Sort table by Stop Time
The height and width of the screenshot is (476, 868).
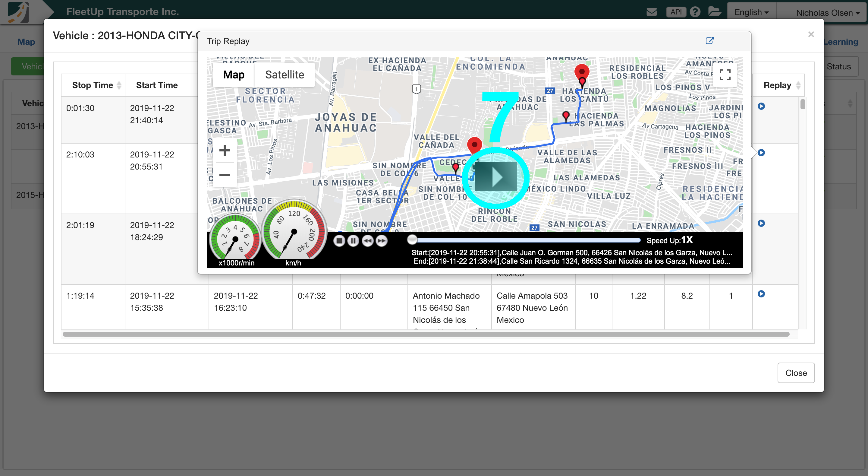93,85
